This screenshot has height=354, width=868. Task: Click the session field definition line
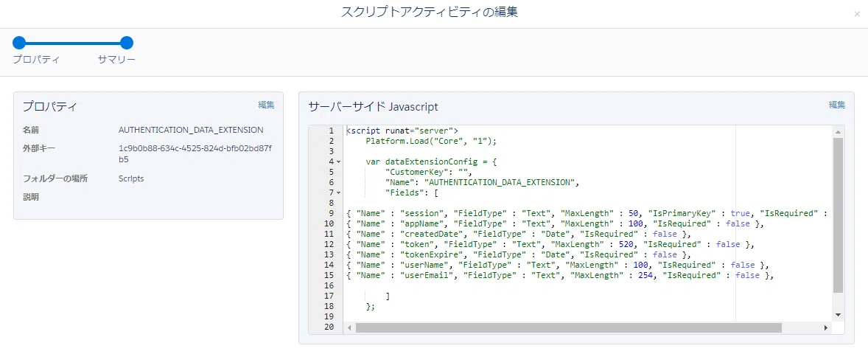pyautogui.click(x=587, y=213)
